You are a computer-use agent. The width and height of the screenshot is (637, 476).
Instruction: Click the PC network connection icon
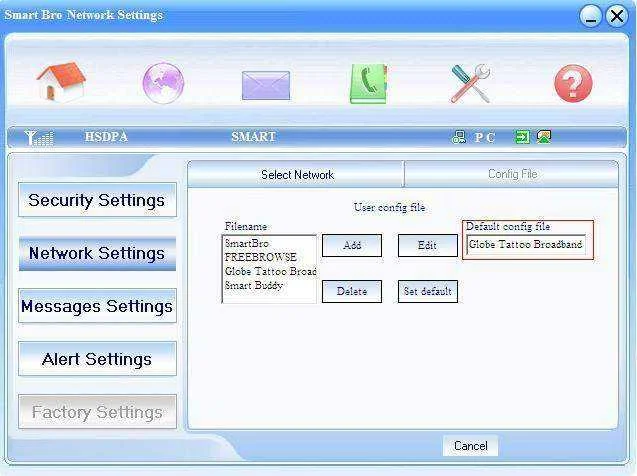[459, 137]
